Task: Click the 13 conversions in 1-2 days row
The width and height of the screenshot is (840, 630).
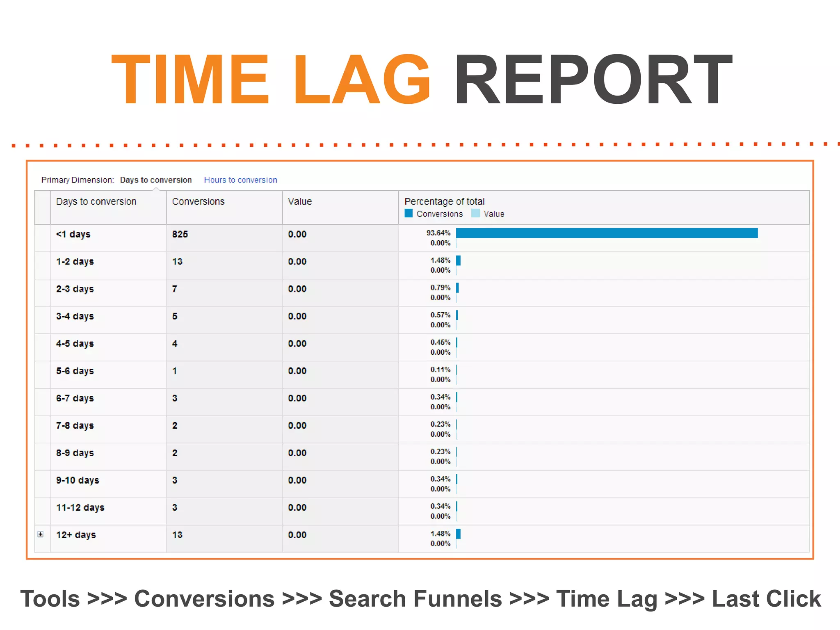Action: pos(177,262)
